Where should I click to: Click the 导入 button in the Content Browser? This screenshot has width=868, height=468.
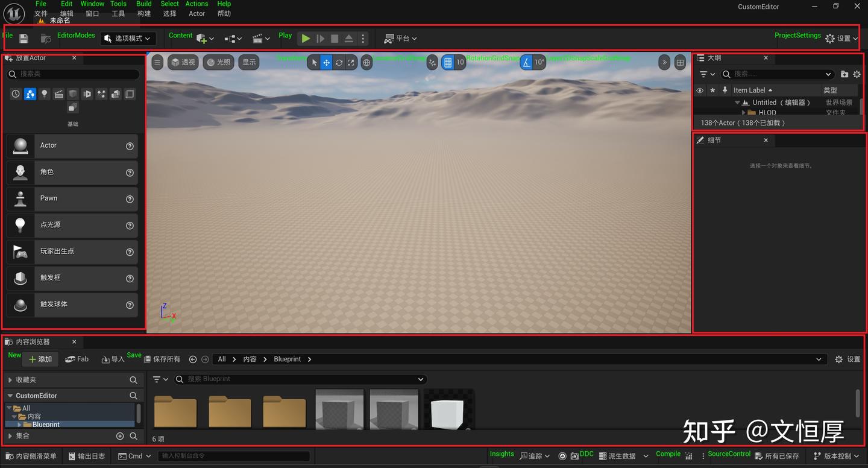point(113,359)
